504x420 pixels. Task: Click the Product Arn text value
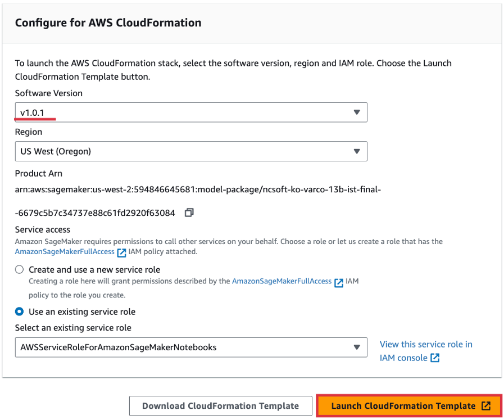tap(198, 189)
